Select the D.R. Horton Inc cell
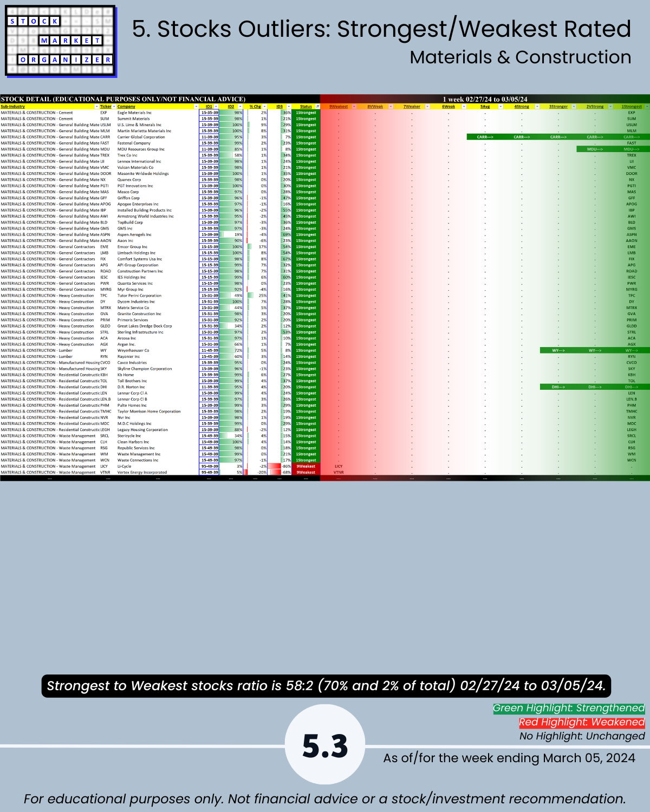Viewport: 650px width, 812px height. 158,387
